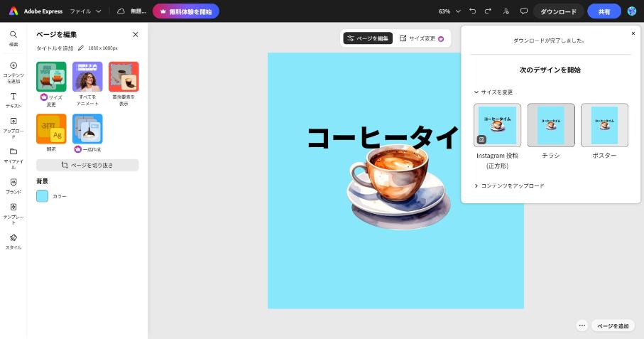The height and width of the screenshot is (339, 644).
Task: Undo the last action
Action: 473,11
